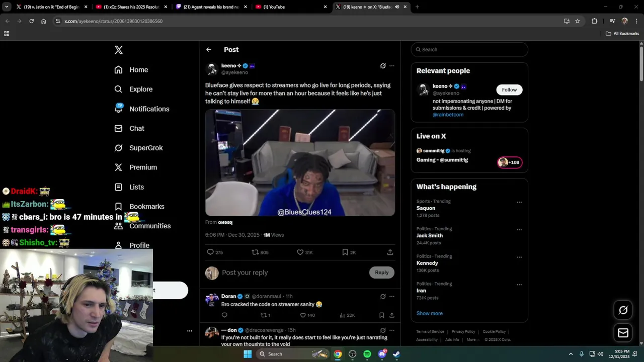This screenshot has height=362, width=644.
Task: Open Privacy Policy link
Action: 463,332
